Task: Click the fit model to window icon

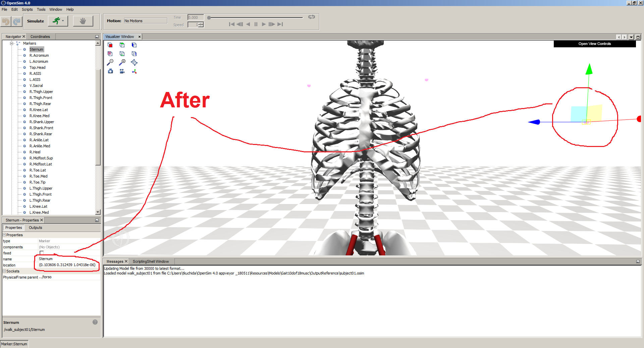Action: [x=134, y=62]
